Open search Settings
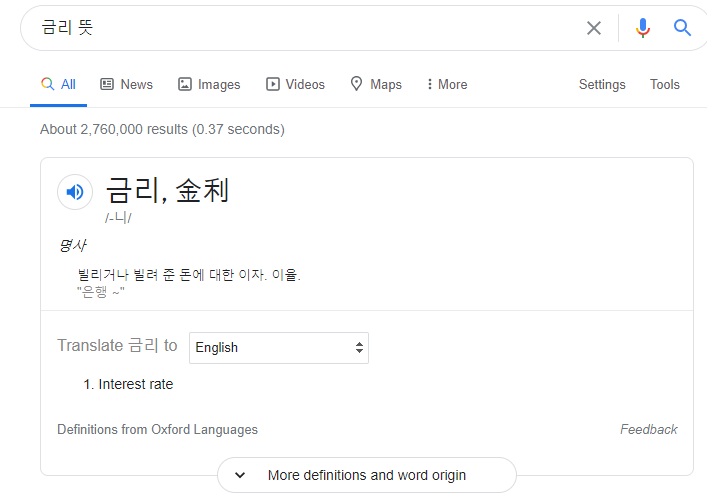This screenshot has height=502, width=707. click(602, 84)
